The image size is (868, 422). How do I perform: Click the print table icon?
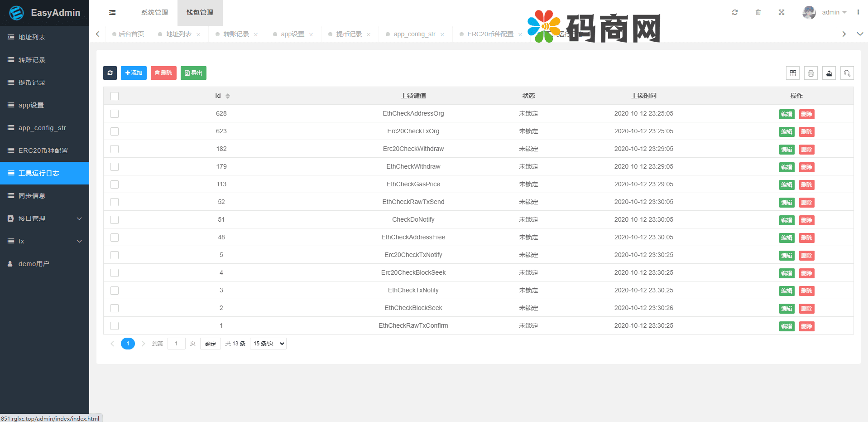coord(810,73)
